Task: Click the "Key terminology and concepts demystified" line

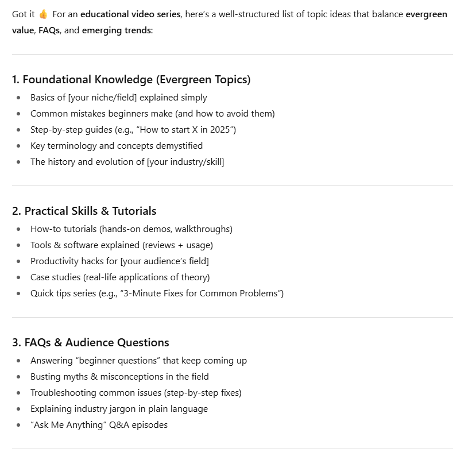Action: [x=117, y=146]
